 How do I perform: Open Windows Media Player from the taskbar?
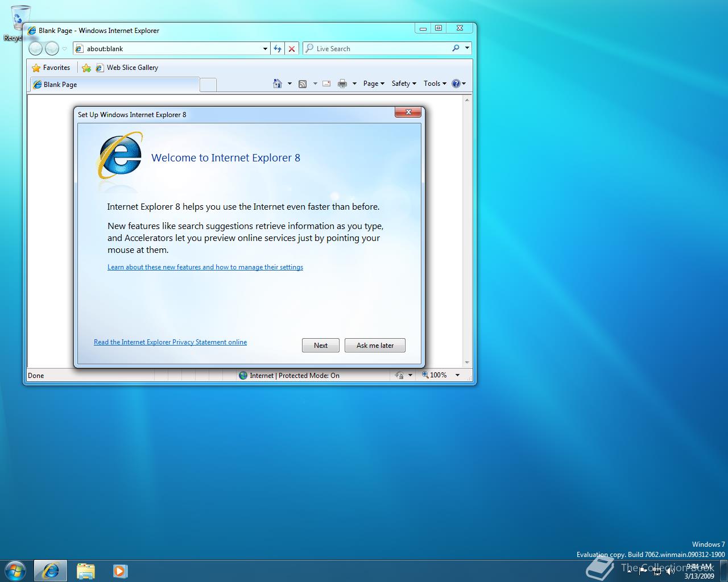coord(120,571)
